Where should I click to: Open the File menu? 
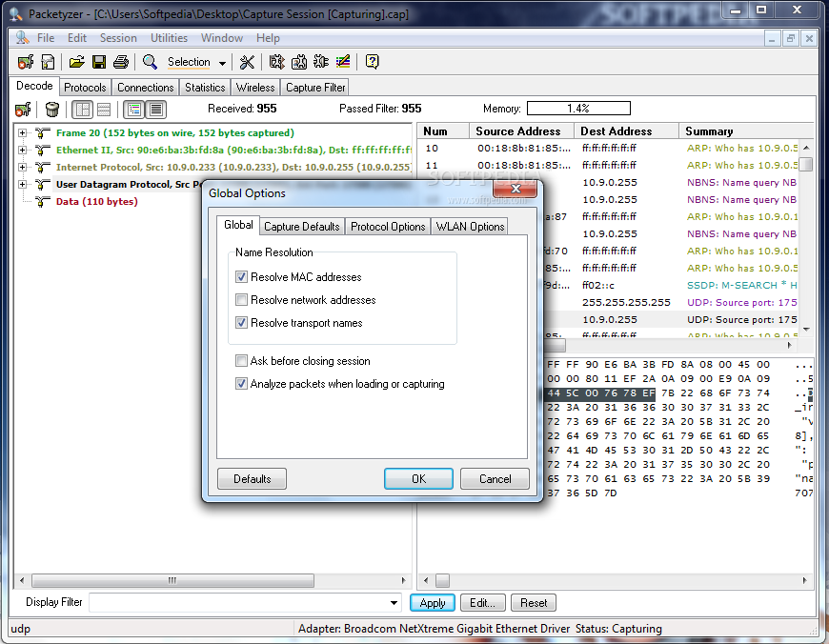(x=46, y=38)
